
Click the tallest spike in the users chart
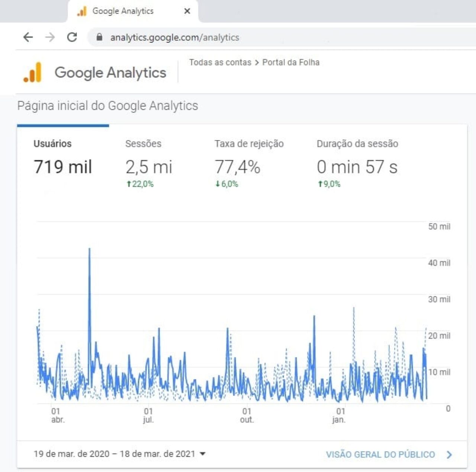(x=89, y=249)
